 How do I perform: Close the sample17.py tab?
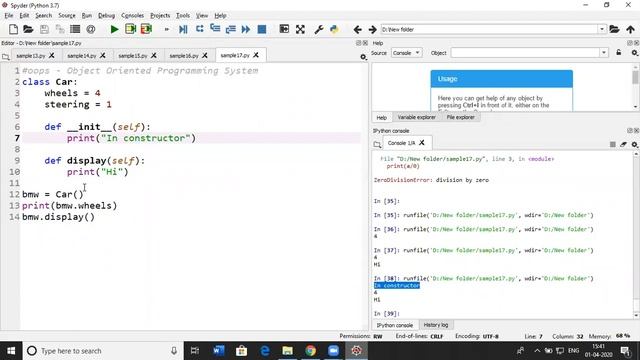pos(256,55)
